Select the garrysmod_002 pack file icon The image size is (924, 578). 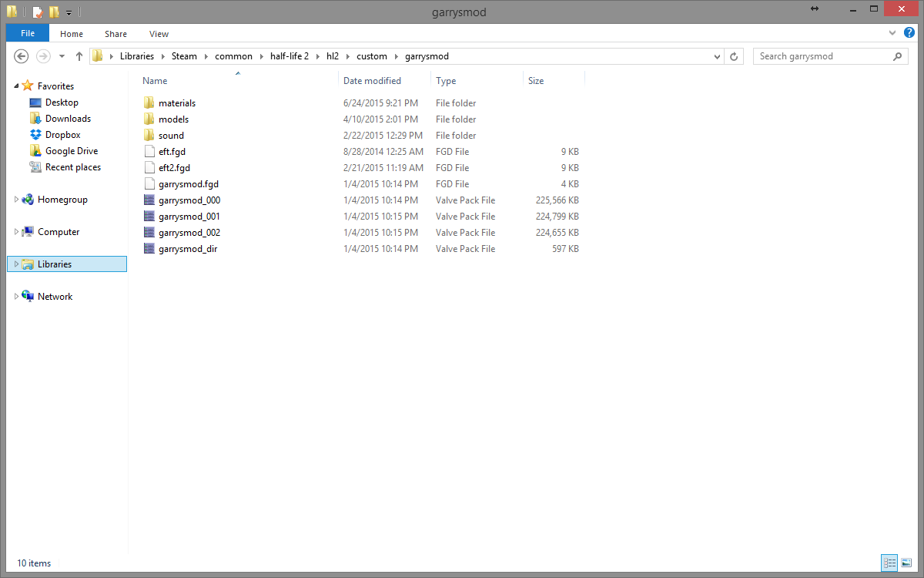[x=149, y=233]
